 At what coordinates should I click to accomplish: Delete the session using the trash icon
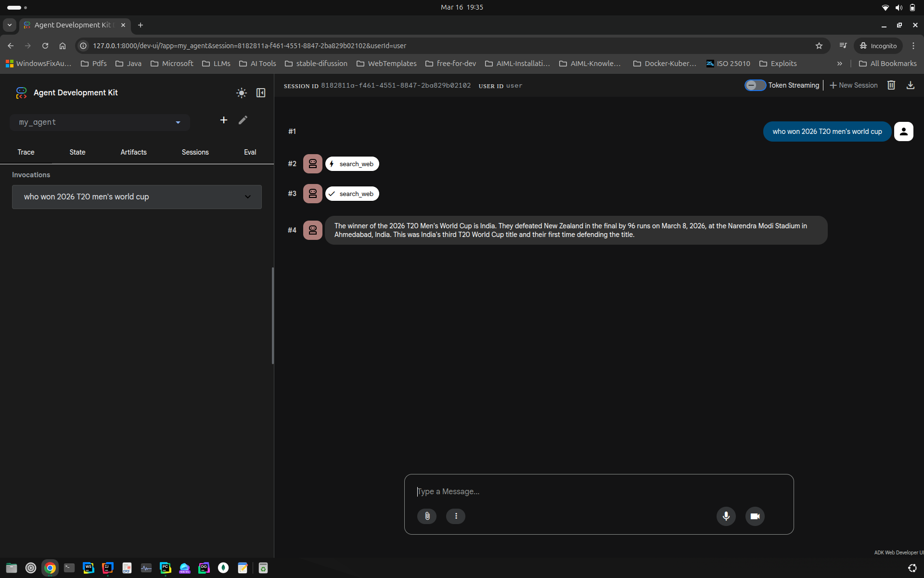click(890, 85)
